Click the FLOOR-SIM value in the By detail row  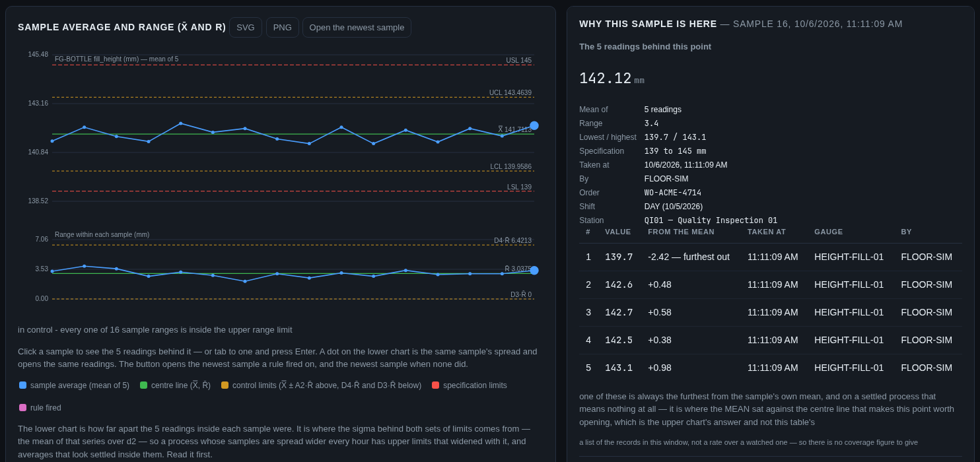[x=666, y=179]
